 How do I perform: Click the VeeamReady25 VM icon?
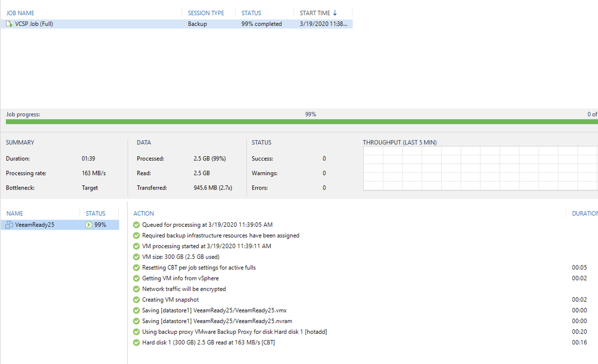(9, 225)
